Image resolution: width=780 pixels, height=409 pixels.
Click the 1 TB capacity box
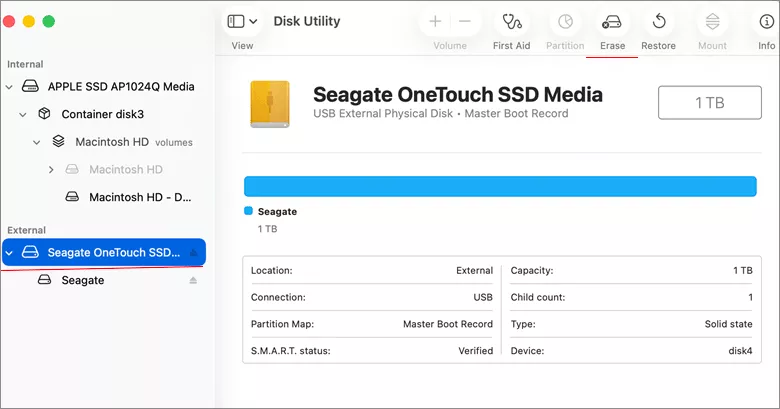(x=709, y=102)
